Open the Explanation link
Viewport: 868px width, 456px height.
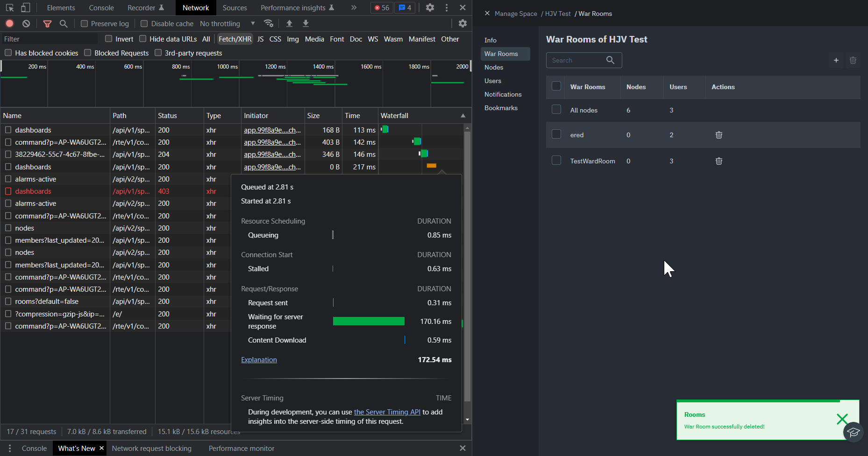(259, 360)
